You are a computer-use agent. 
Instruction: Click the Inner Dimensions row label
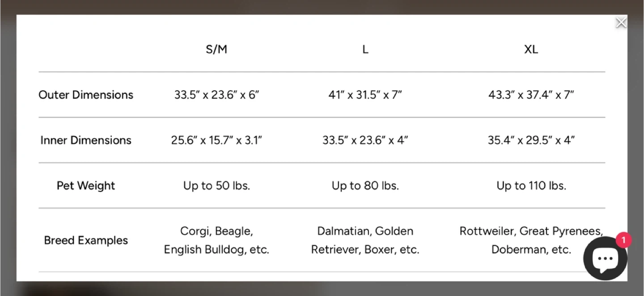(86, 140)
